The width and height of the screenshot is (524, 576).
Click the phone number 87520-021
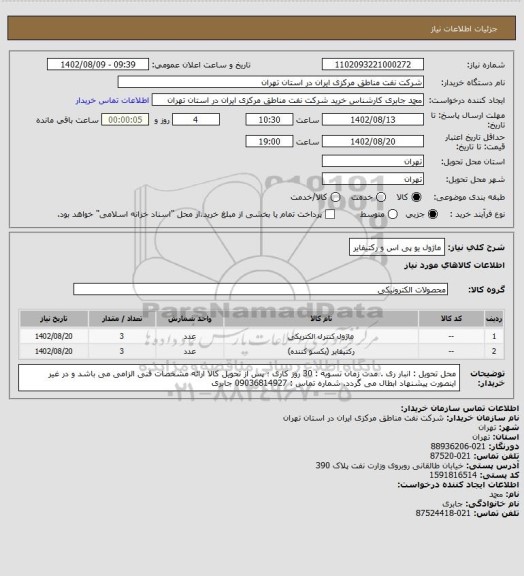pyautogui.click(x=450, y=456)
